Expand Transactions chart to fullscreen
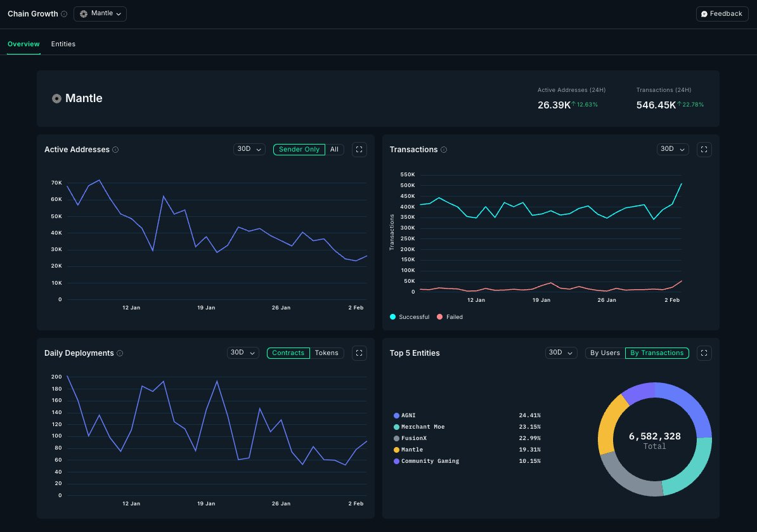The image size is (757, 532). pos(704,150)
